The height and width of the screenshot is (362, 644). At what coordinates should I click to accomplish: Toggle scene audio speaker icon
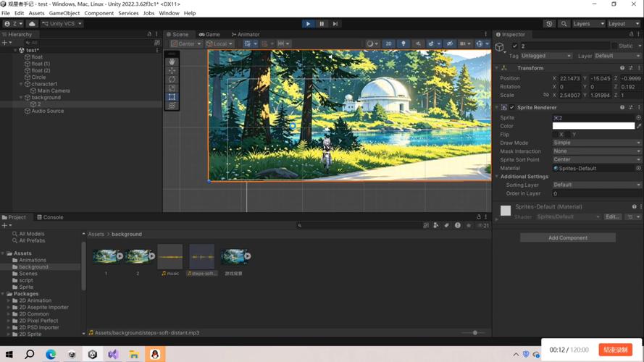(x=418, y=43)
